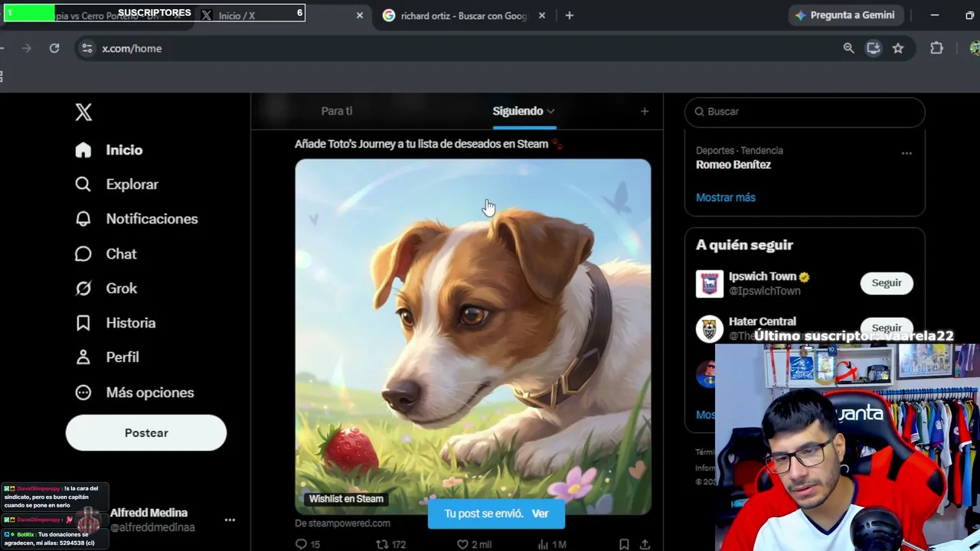Share the Toto's Journey post
Image resolution: width=980 pixels, height=551 pixels.
(x=645, y=544)
